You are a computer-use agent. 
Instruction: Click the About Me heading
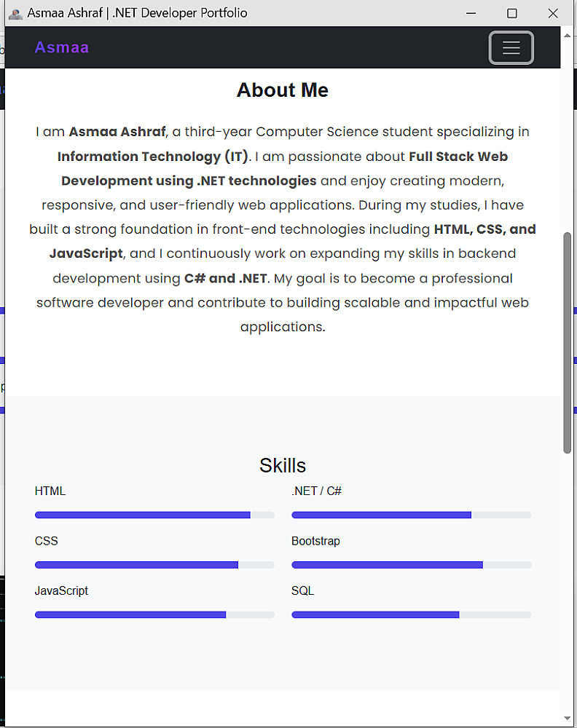[283, 90]
